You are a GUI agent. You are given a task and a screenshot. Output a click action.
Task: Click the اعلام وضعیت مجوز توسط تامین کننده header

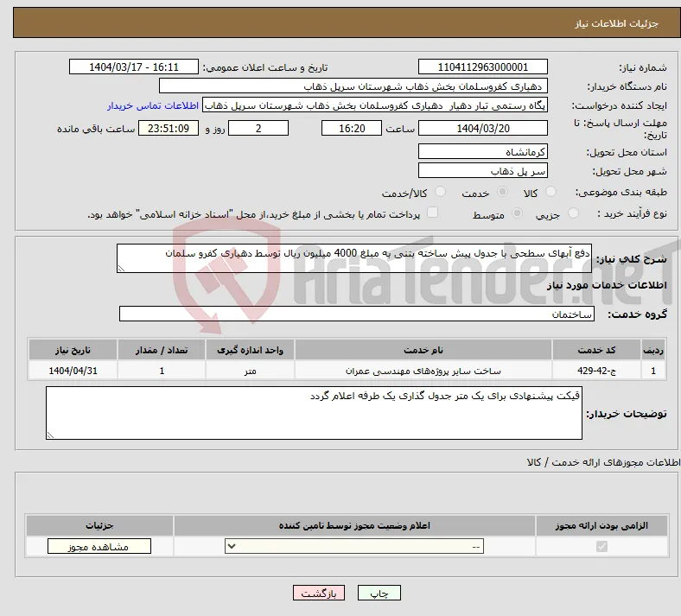coord(354,525)
